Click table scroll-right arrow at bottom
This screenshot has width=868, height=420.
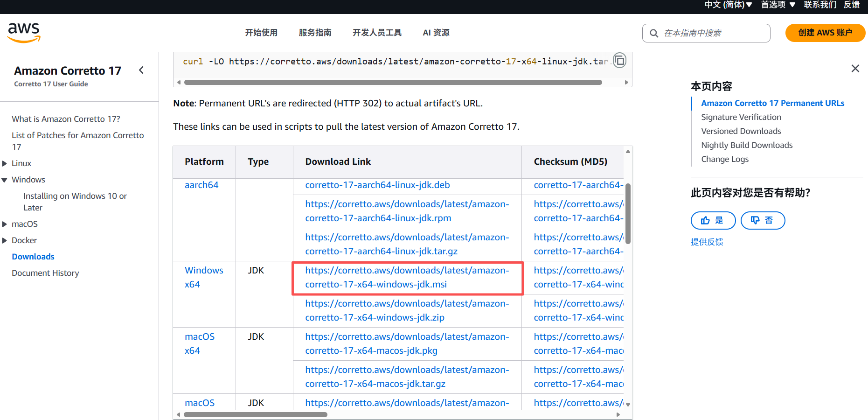coord(618,414)
